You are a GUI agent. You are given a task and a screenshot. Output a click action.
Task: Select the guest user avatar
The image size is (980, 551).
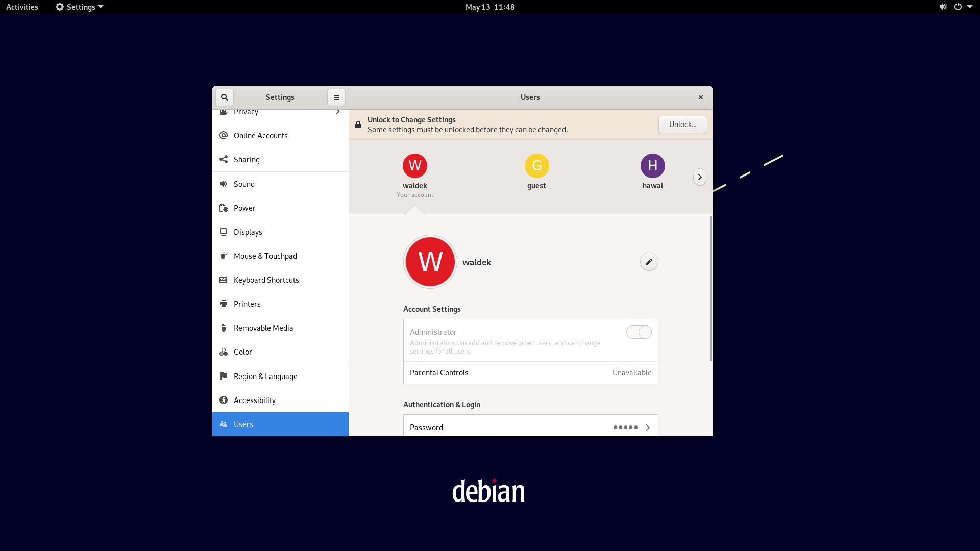537,166
